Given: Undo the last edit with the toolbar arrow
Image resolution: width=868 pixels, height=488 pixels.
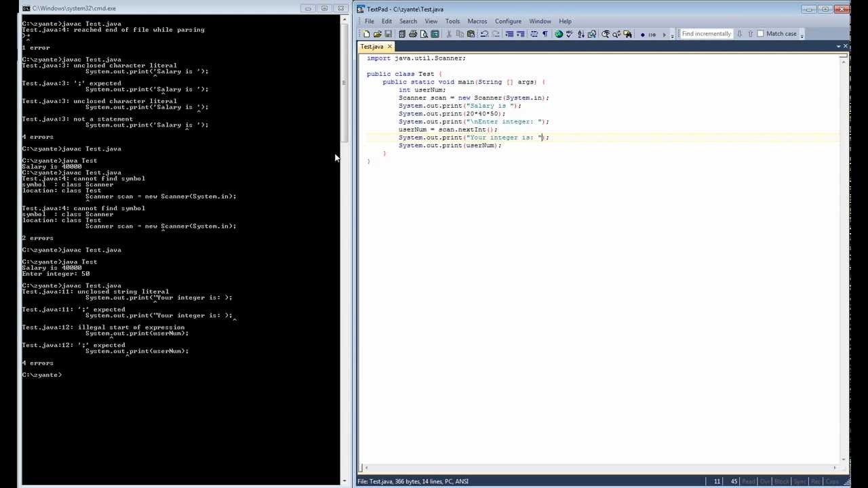Looking at the screenshot, I should coord(484,34).
